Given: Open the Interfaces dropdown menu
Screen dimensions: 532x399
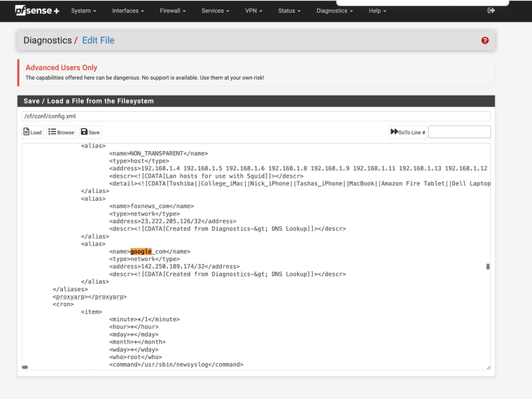Looking at the screenshot, I should [128, 11].
